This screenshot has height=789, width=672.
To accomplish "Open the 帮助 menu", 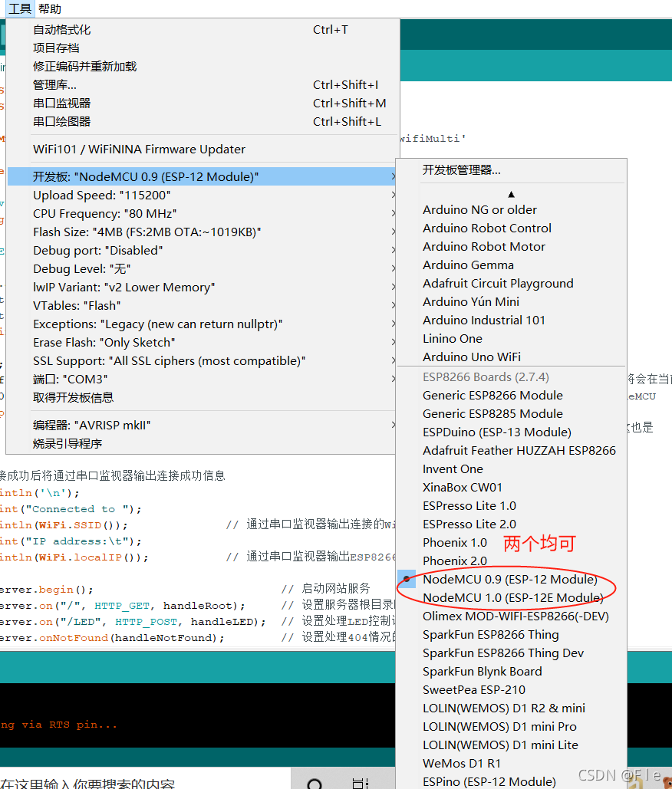I will pos(49,8).
